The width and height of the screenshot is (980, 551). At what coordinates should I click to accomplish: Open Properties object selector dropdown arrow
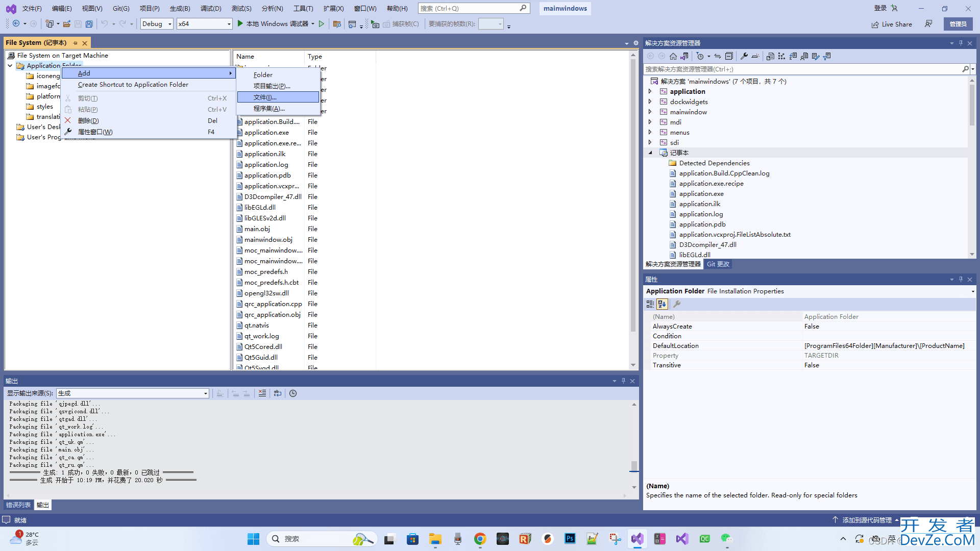point(972,291)
